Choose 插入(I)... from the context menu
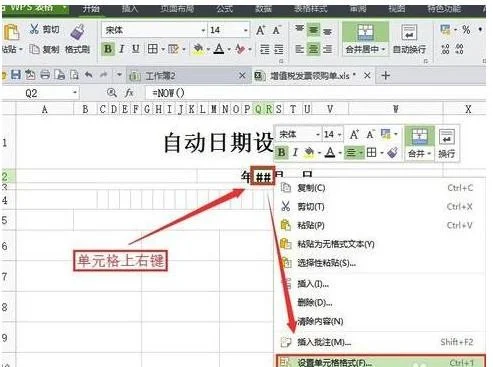 point(380,284)
